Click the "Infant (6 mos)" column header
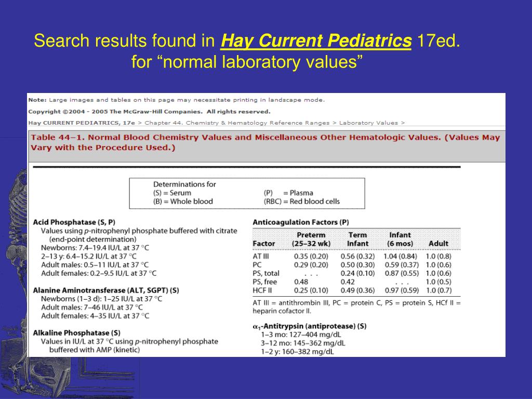 [400, 239]
